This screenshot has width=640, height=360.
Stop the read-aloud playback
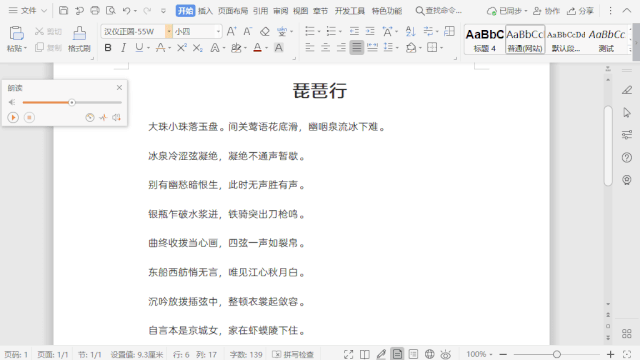coord(29,118)
